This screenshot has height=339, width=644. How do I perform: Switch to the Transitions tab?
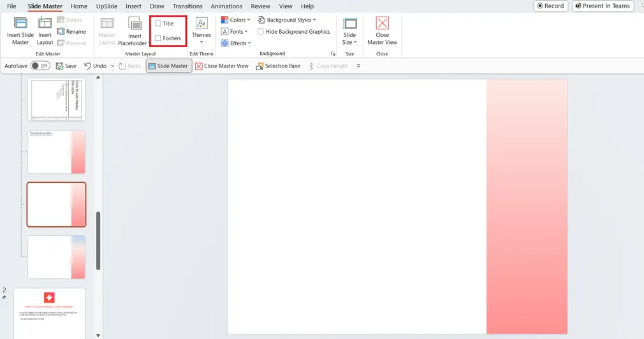click(187, 6)
